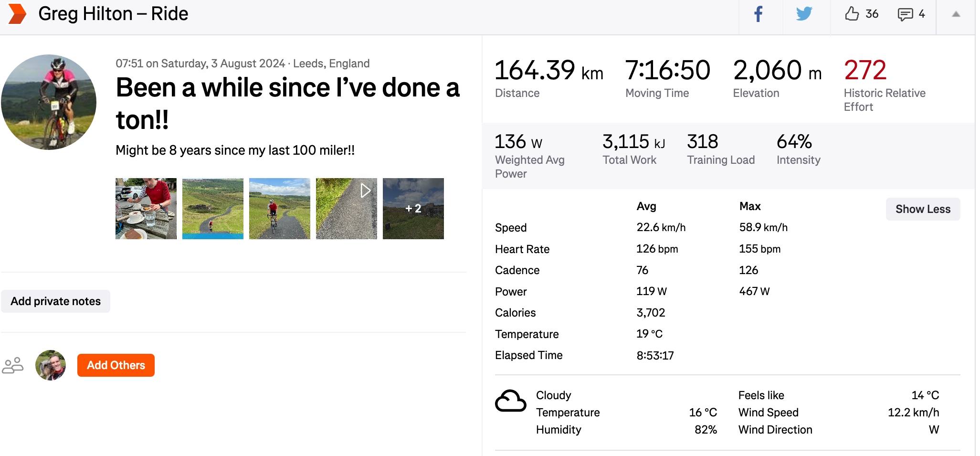980x456 pixels.
Task: Share ride on Twitter
Action: point(804,14)
